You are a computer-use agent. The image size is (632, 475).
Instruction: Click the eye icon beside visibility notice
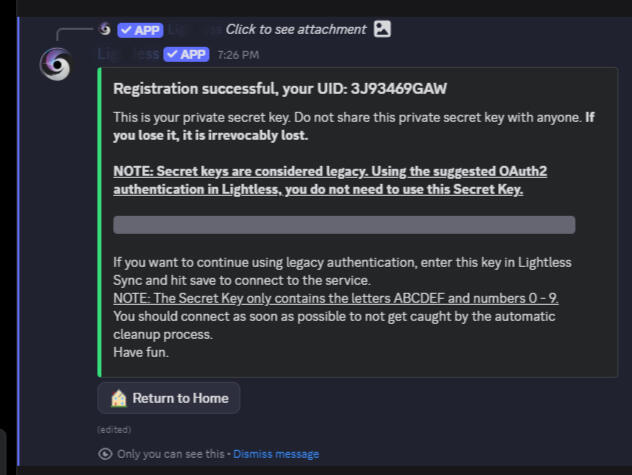point(105,454)
